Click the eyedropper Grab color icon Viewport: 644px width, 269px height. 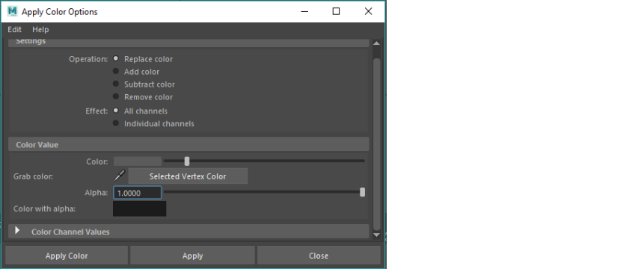click(119, 176)
